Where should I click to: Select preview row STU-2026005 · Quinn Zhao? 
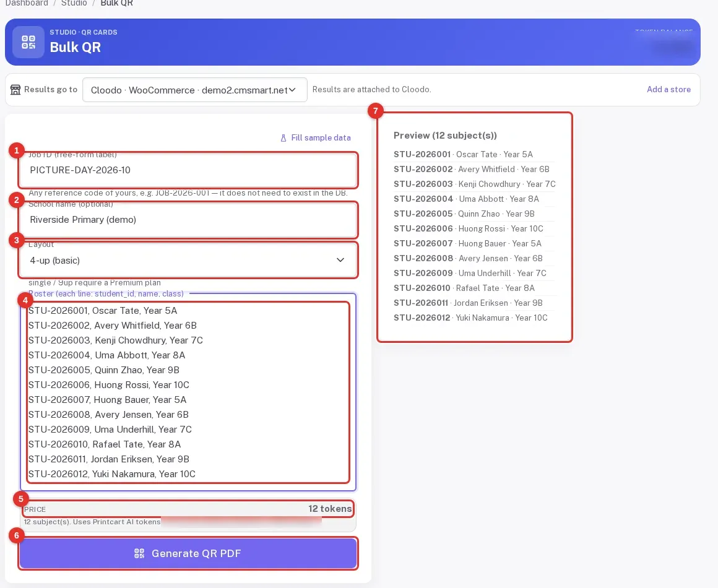click(x=464, y=214)
